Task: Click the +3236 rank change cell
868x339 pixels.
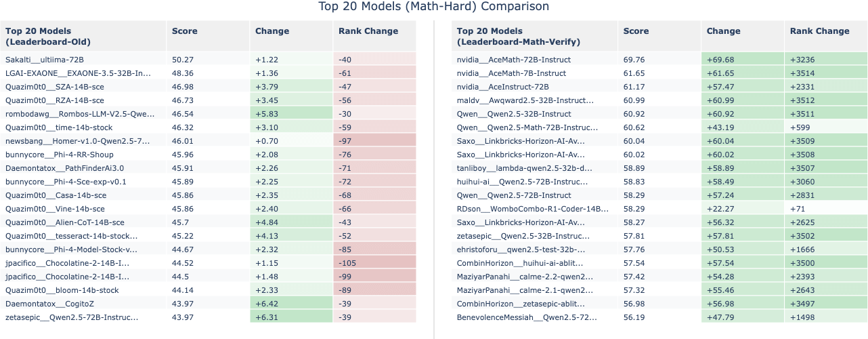Action: click(804, 60)
